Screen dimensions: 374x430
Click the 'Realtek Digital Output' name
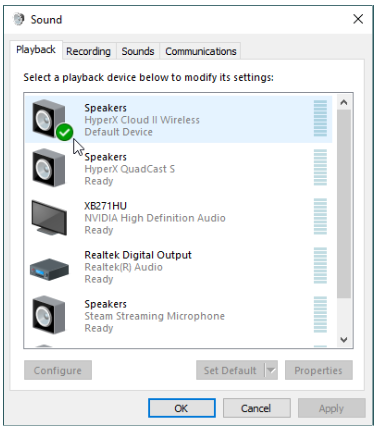(x=138, y=255)
